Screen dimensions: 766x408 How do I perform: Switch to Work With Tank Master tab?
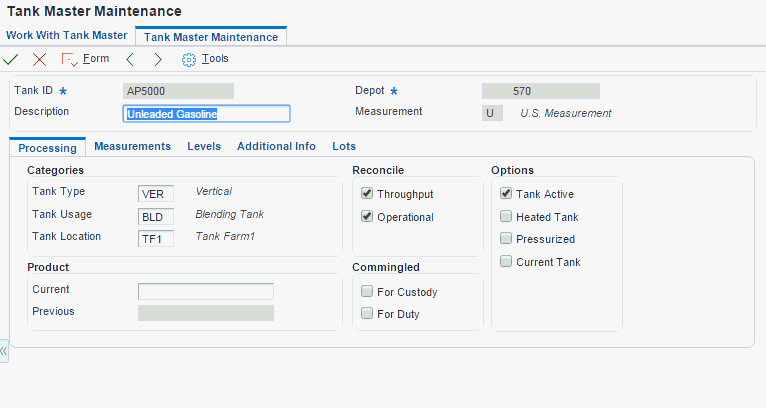pos(66,35)
